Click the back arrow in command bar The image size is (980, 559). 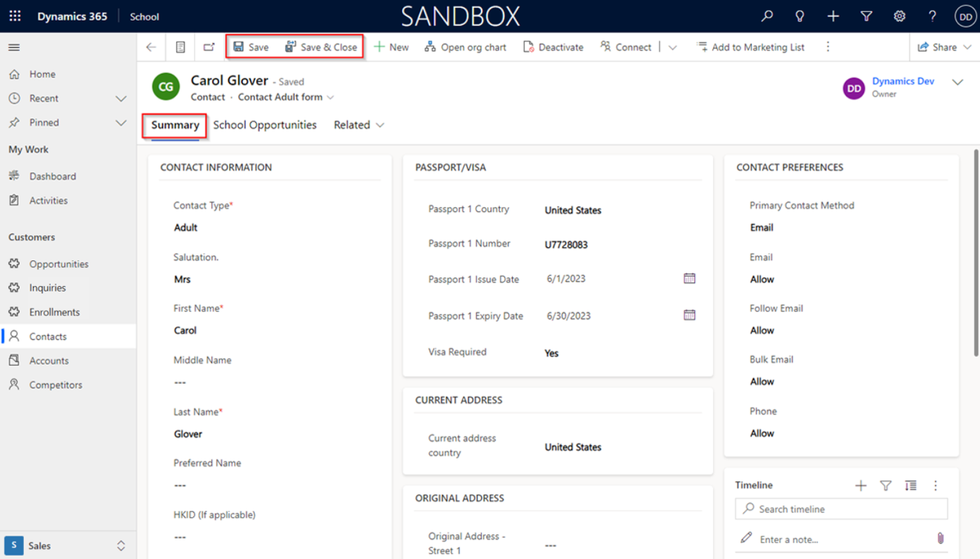tap(151, 47)
